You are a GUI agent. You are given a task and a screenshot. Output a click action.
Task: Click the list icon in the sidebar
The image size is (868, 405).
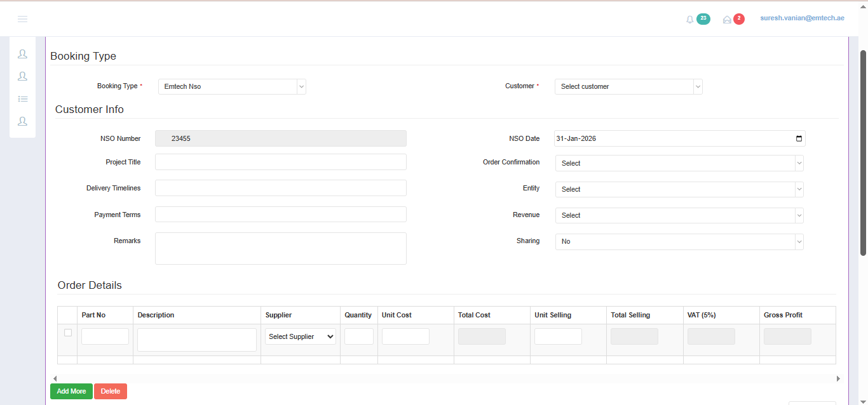pyautogui.click(x=23, y=98)
